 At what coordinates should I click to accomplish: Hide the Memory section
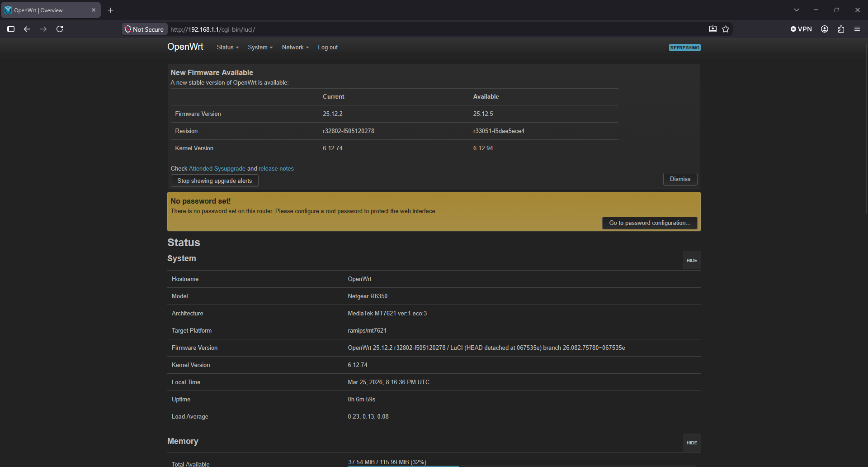(x=692, y=443)
